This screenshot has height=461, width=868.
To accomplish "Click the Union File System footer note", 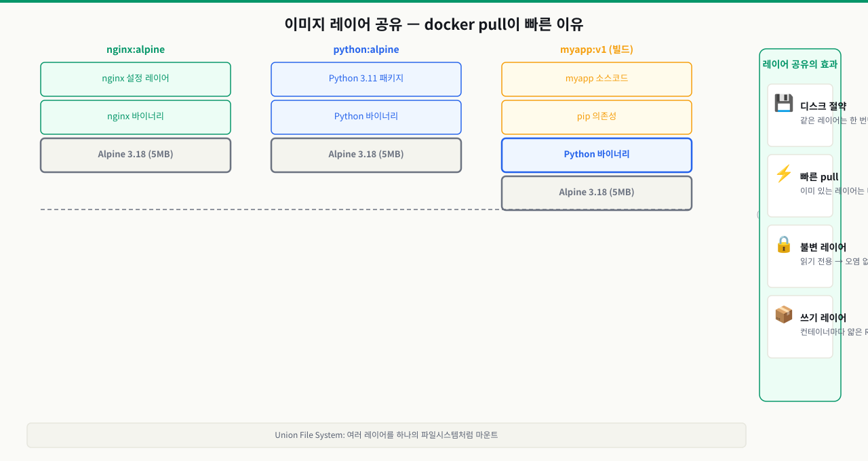I will [387, 435].
